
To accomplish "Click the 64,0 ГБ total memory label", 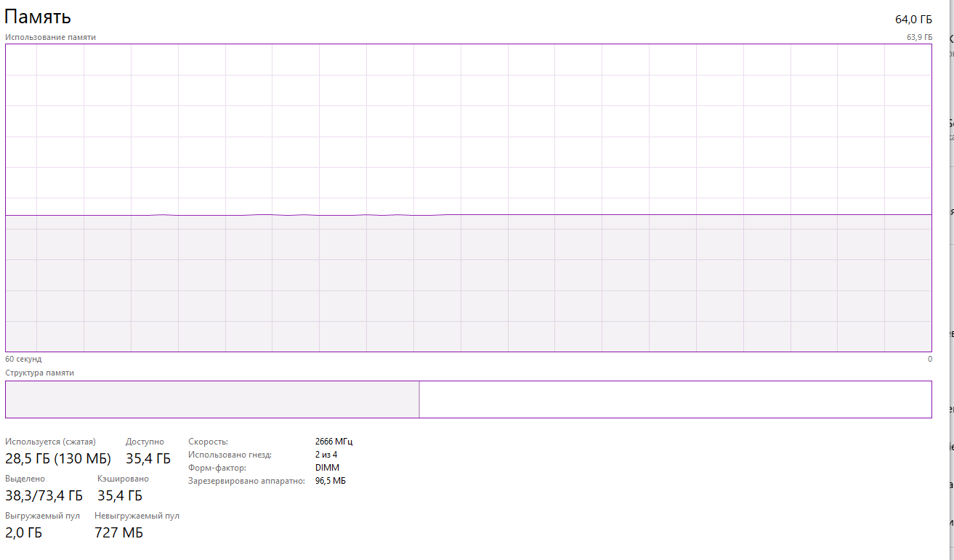I will (913, 20).
